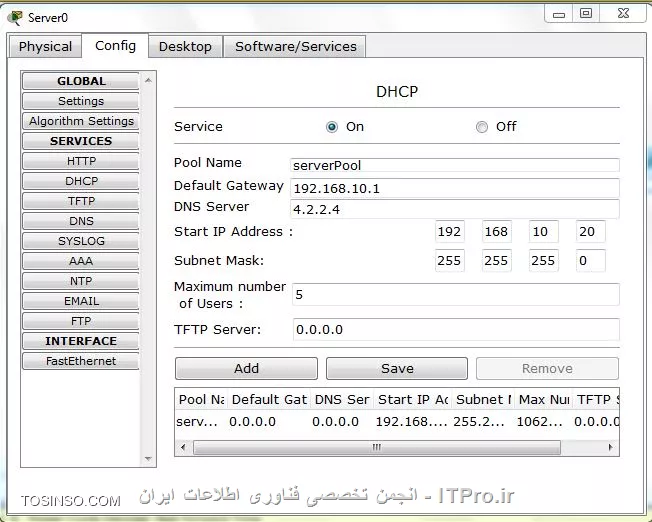Open the AAA service settings
Viewport: 652px width, 522px height.
click(81, 261)
